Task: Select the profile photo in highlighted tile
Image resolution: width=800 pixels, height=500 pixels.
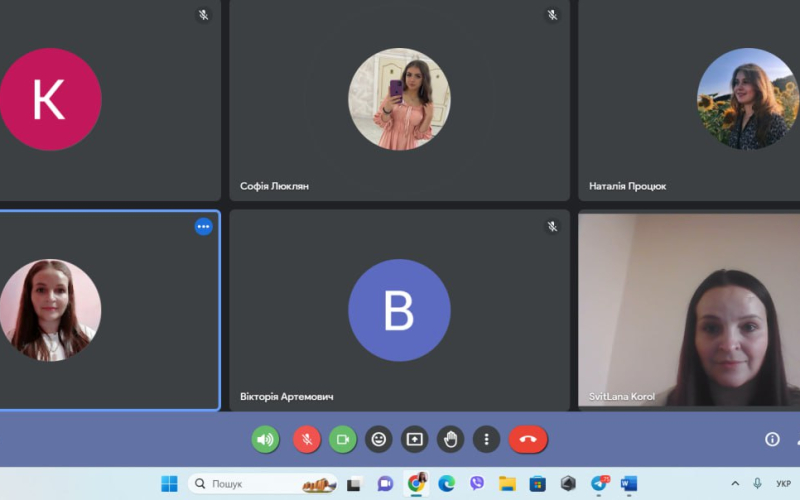Action: (x=50, y=310)
